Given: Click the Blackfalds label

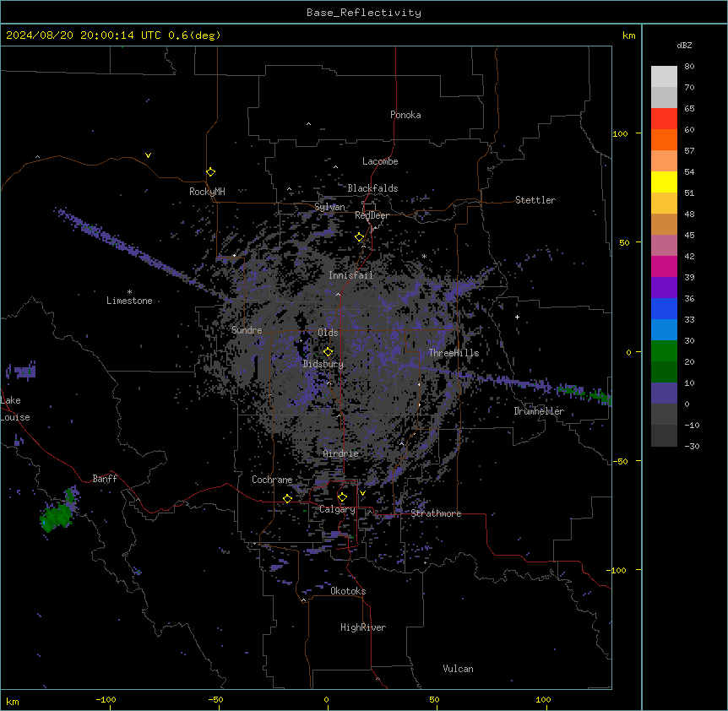Looking at the screenshot, I should (x=372, y=188).
